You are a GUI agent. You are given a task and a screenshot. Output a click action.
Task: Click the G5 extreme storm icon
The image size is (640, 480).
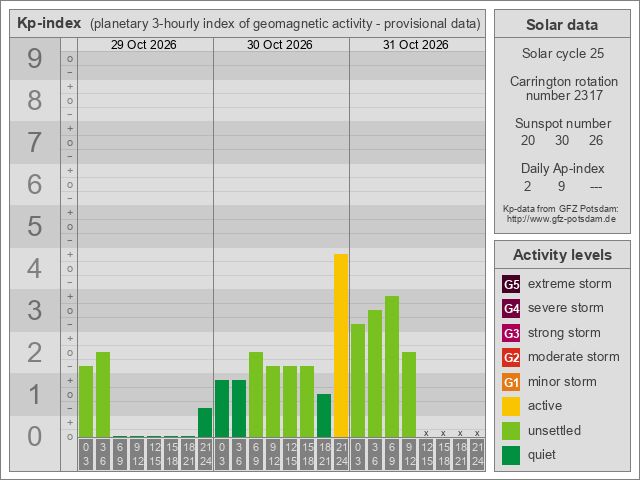[511, 284]
